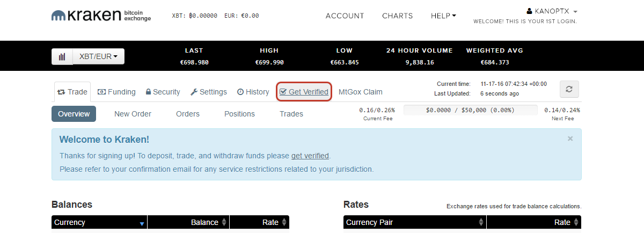Image resolution: width=644 pixels, height=233 pixels.
Task: Go to the CHARTS page
Action: point(398,16)
